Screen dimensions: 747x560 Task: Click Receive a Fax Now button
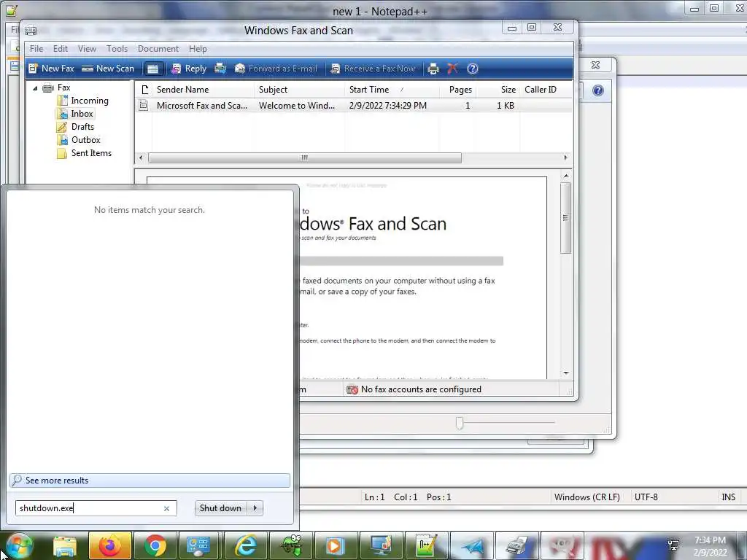point(373,69)
